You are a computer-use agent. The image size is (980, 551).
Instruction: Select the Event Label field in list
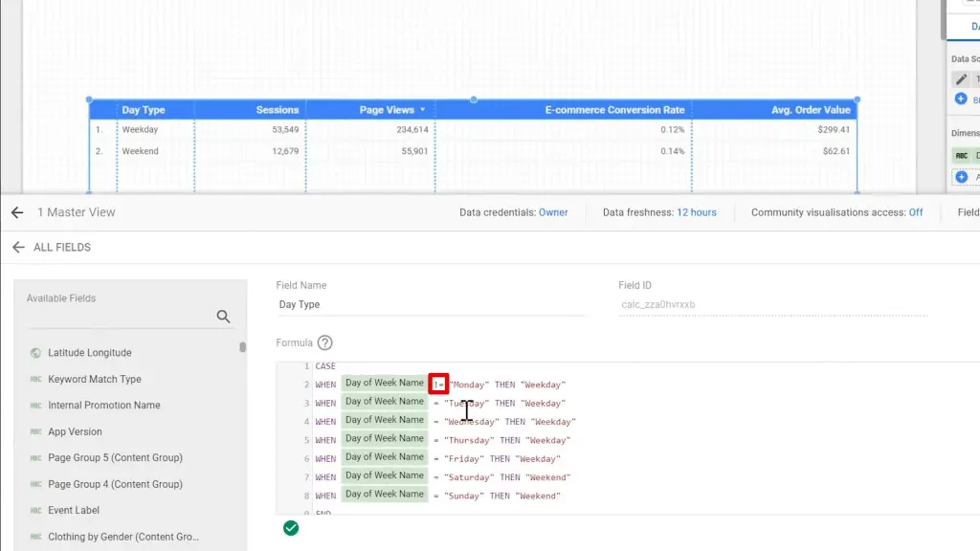click(x=74, y=511)
